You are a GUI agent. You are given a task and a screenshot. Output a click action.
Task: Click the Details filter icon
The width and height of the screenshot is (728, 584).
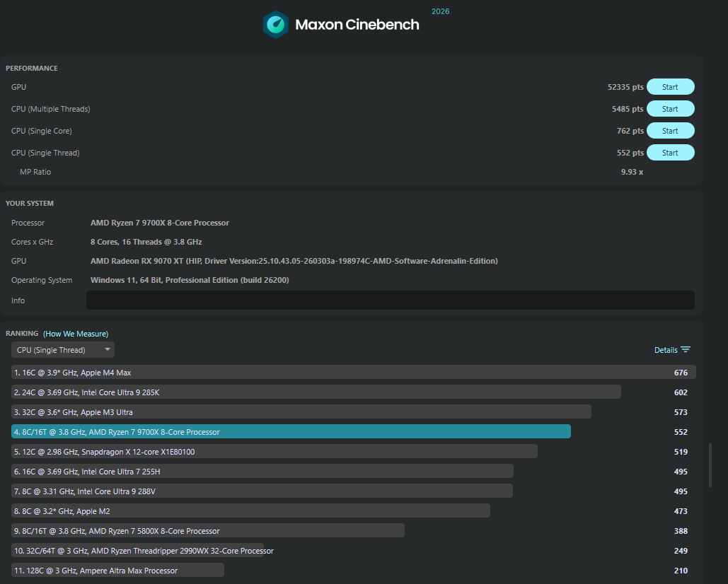click(x=686, y=350)
